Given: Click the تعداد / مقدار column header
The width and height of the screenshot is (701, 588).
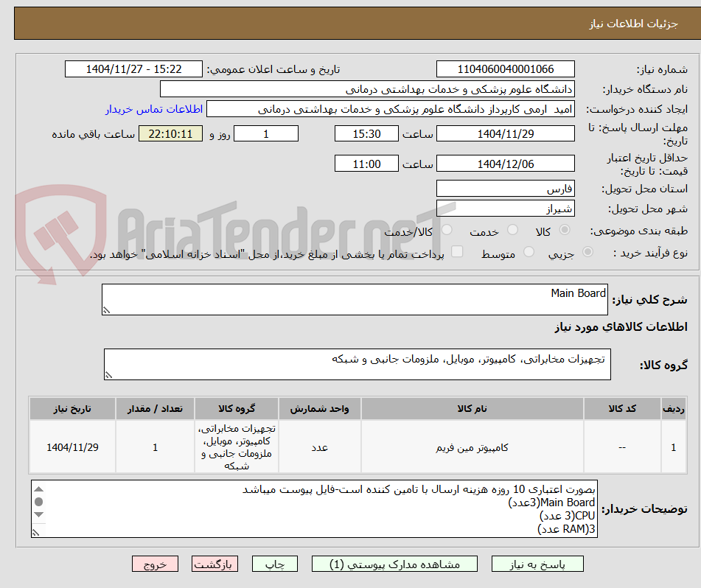Looking at the screenshot, I should (155, 408).
